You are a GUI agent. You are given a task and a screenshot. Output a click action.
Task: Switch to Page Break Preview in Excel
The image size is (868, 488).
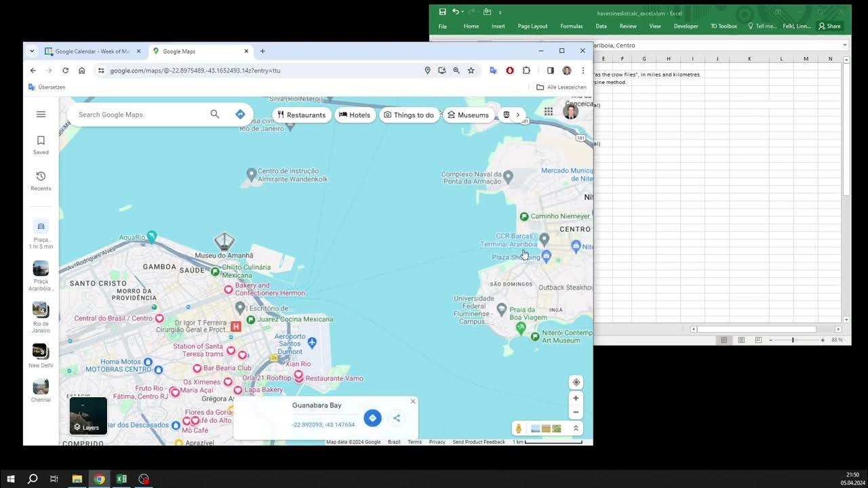pyautogui.click(x=758, y=340)
